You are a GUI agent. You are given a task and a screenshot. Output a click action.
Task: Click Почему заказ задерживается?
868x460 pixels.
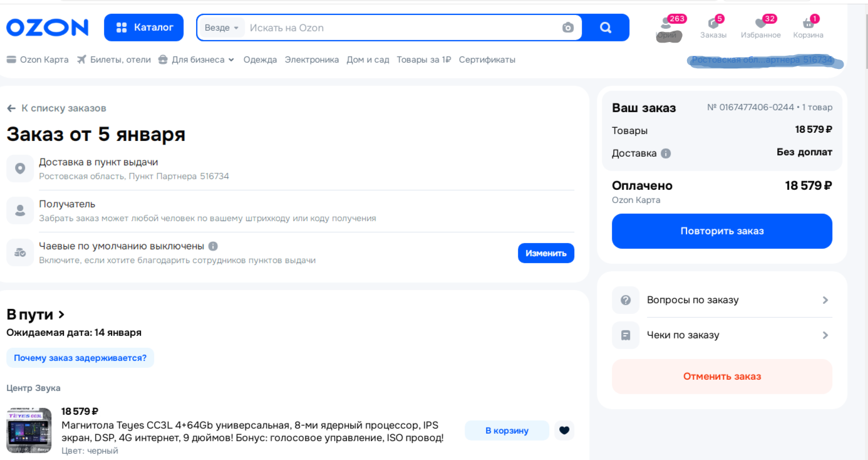click(80, 358)
